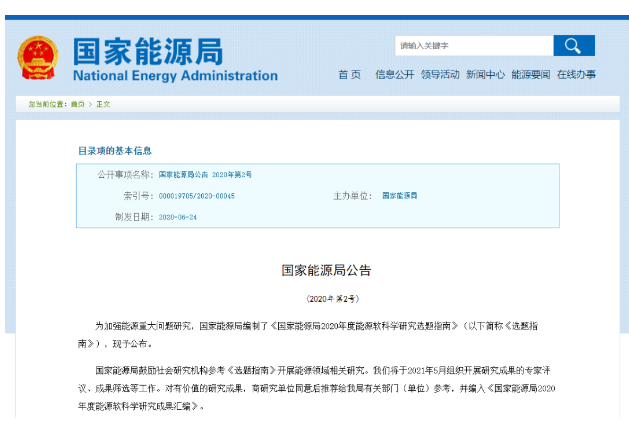The image size is (629, 448).
Task: Click the magnifier search icon button
Action: point(573,46)
